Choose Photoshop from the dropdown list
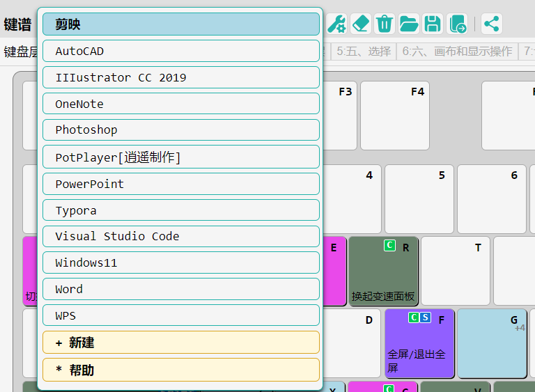 [181, 130]
